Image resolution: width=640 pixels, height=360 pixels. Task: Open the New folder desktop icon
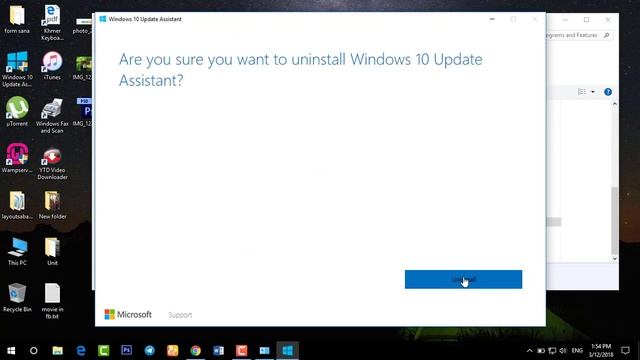[52, 205]
